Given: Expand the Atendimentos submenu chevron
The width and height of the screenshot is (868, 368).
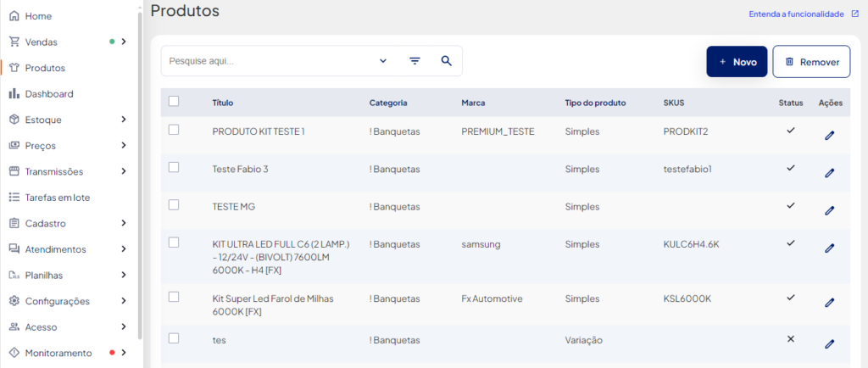Looking at the screenshot, I should tap(124, 249).
